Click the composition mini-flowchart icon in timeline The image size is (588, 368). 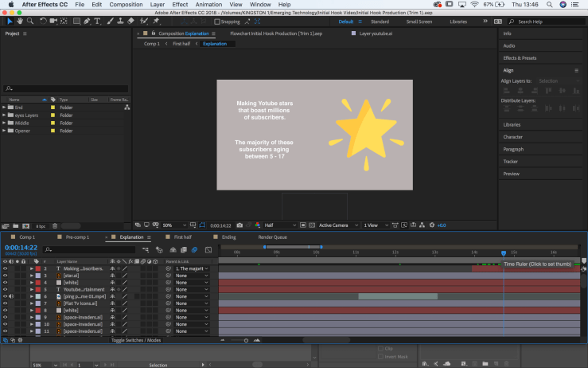point(146,250)
